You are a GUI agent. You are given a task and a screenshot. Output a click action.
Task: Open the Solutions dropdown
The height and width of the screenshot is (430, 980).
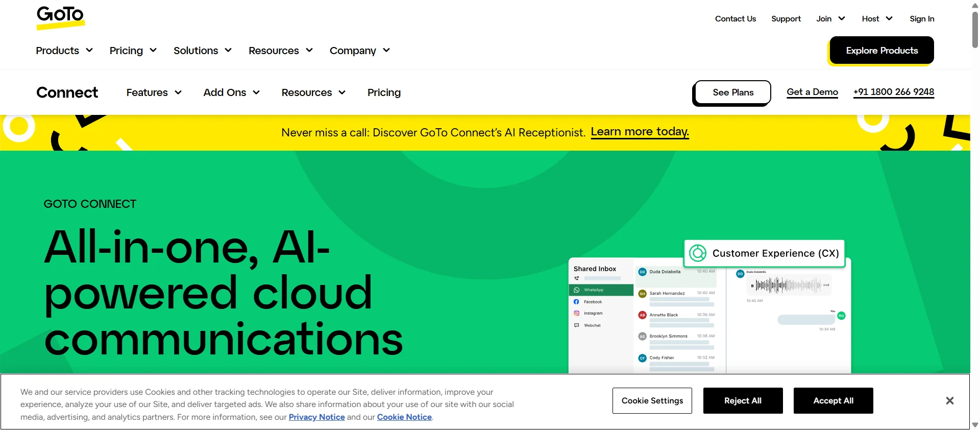[203, 51]
